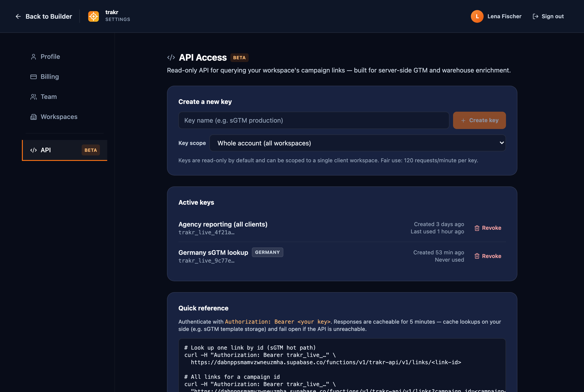Click the Sign out link
The height and width of the screenshot is (392, 584).
(x=548, y=16)
